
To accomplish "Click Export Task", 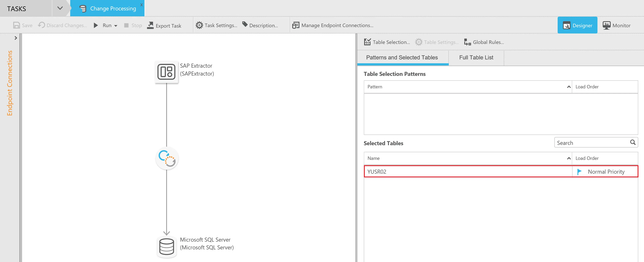I will click(164, 25).
